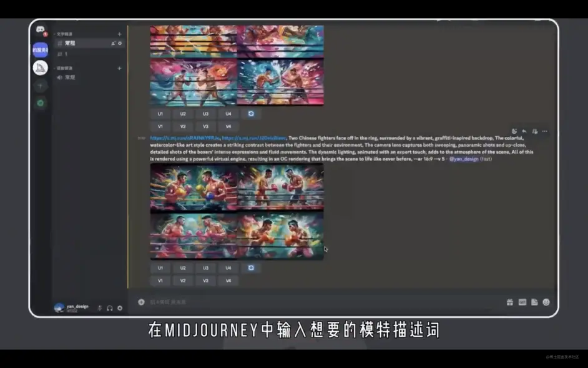Make variation V4 under boxing gloves grid
The image size is (588, 368).
(x=228, y=281)
